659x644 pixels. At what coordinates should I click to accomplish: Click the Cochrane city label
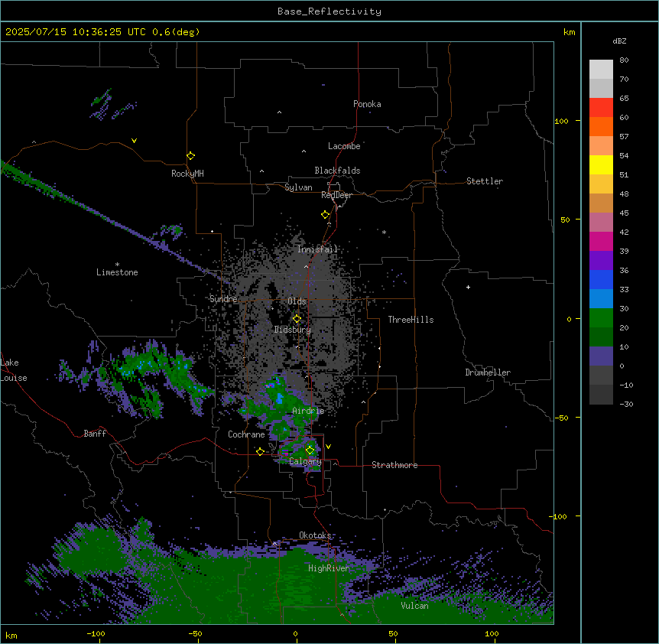coord(246,434)
